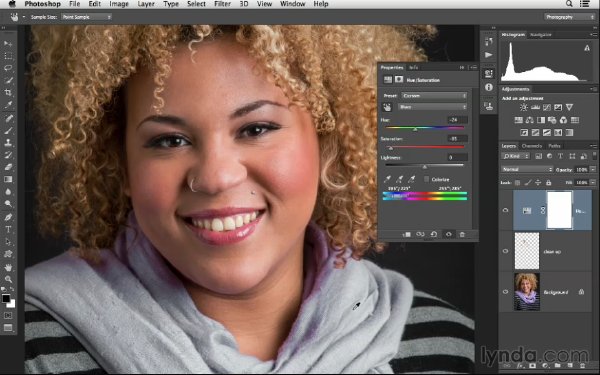Open the color range dropdown showing Blues
Screen dimensions: 600x375
click(x=432, y=107)
